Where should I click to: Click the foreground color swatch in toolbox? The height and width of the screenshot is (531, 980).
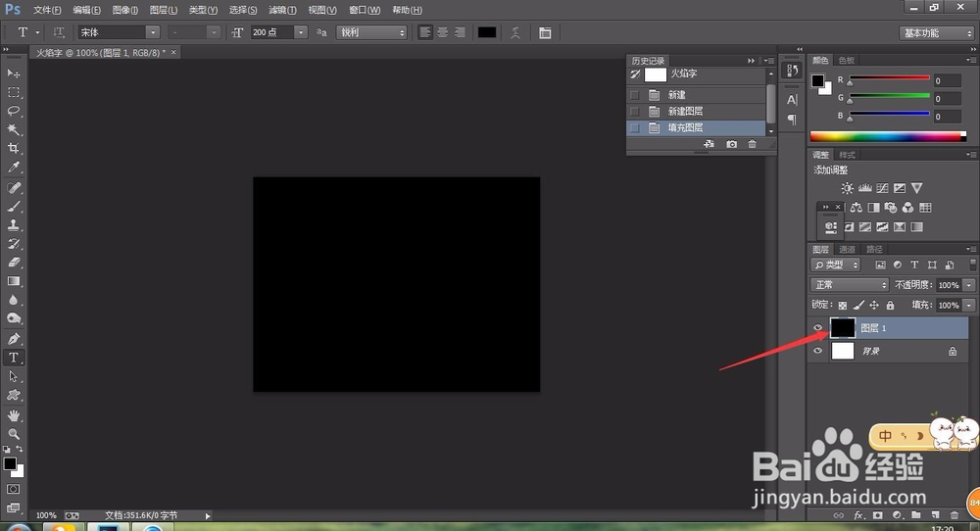pyautogui.click(x=10, y=463)
